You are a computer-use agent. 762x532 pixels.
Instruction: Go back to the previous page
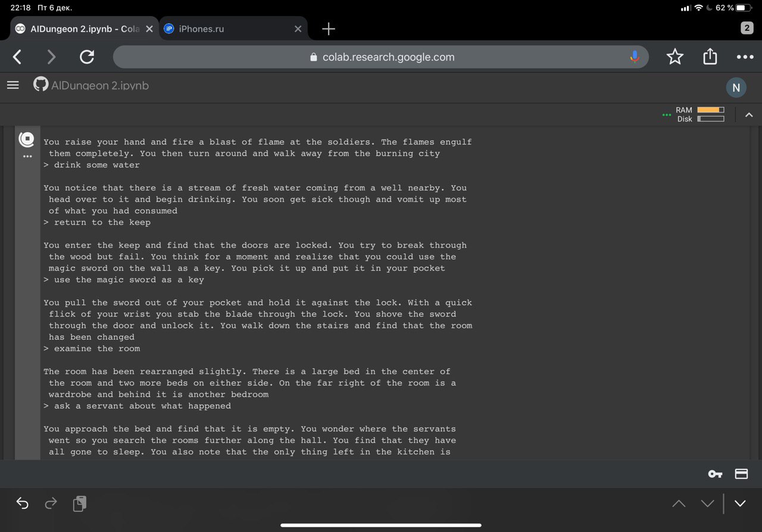(x=17, y=57)
